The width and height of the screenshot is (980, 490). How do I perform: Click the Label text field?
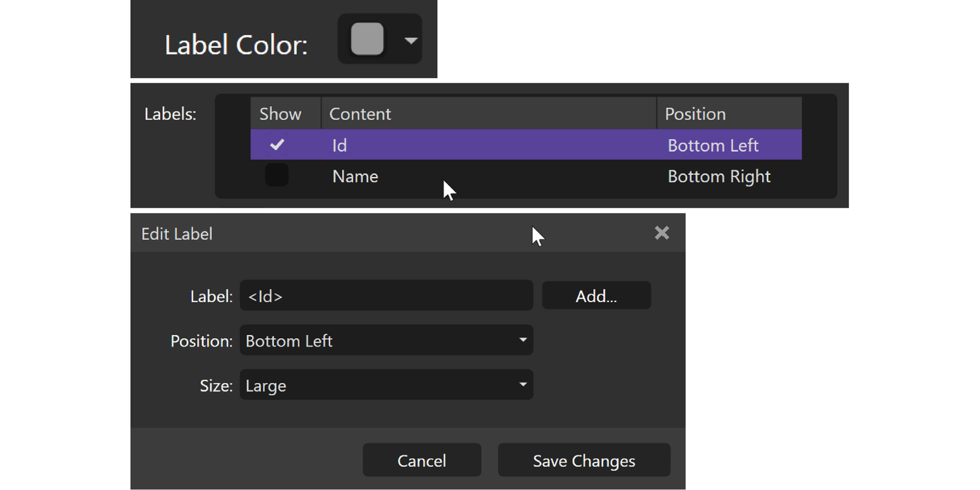coord(386,296)
